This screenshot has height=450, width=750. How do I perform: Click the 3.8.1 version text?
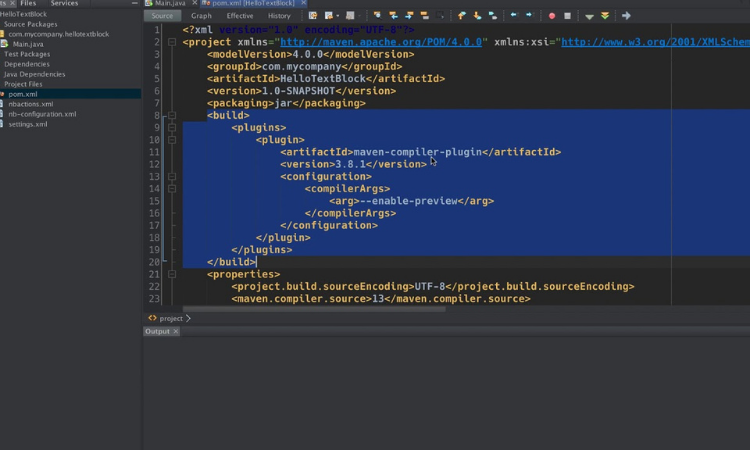350,164
